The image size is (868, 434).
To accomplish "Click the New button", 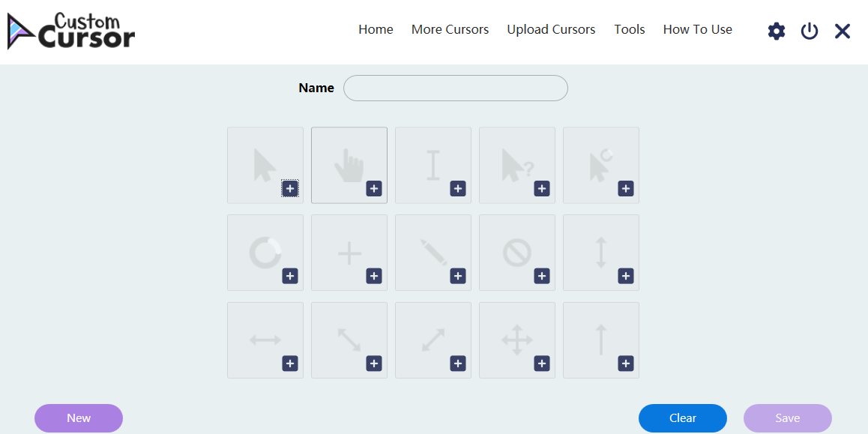I will pyautogui.click(x=78, y=418).
